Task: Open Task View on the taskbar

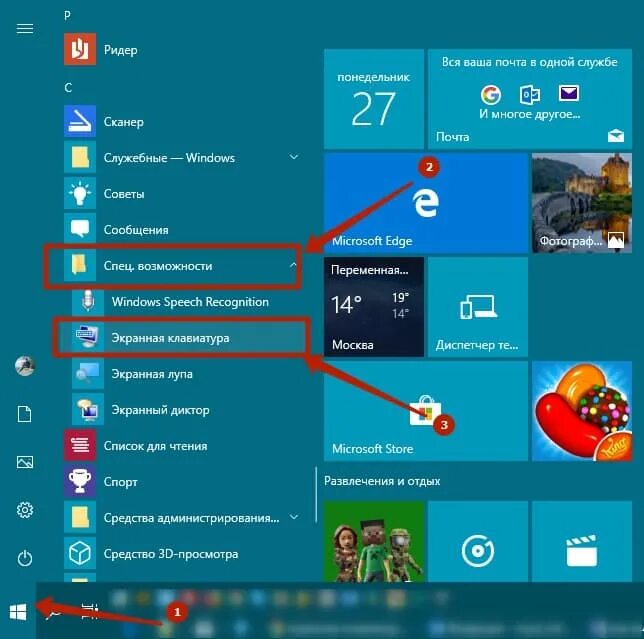Action: pos(90,611)
